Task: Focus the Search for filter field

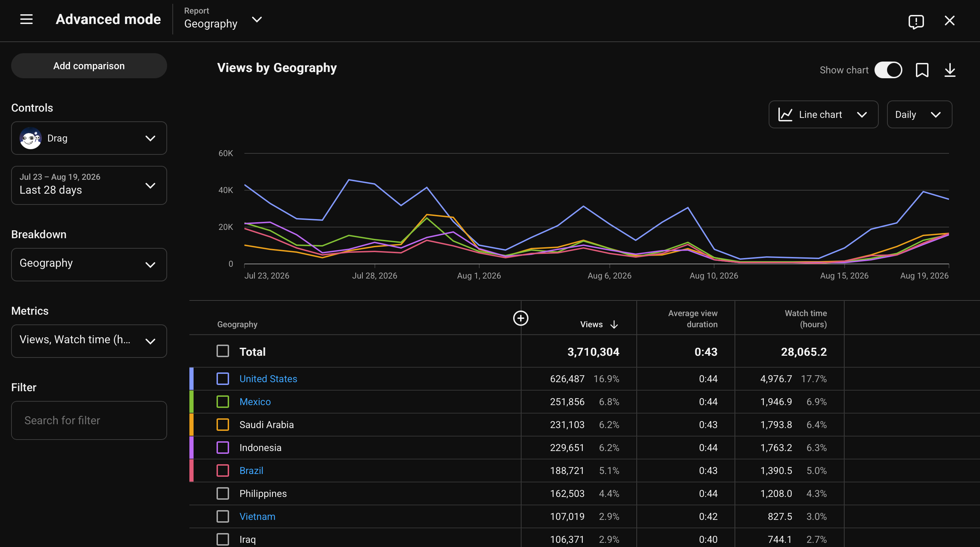Action: coord(89,420)
